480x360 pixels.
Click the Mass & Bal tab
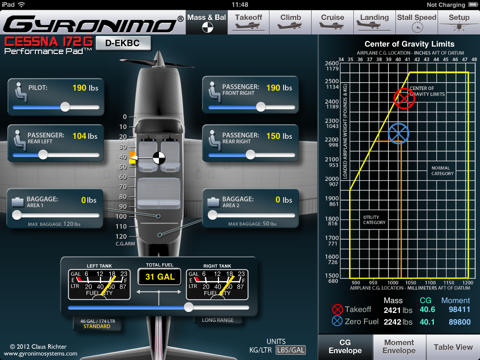pyautogui.click(x=207, y=22)
